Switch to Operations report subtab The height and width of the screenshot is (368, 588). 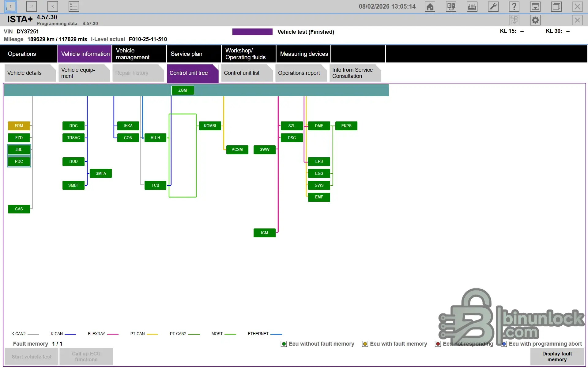click(x=301, y=73)
